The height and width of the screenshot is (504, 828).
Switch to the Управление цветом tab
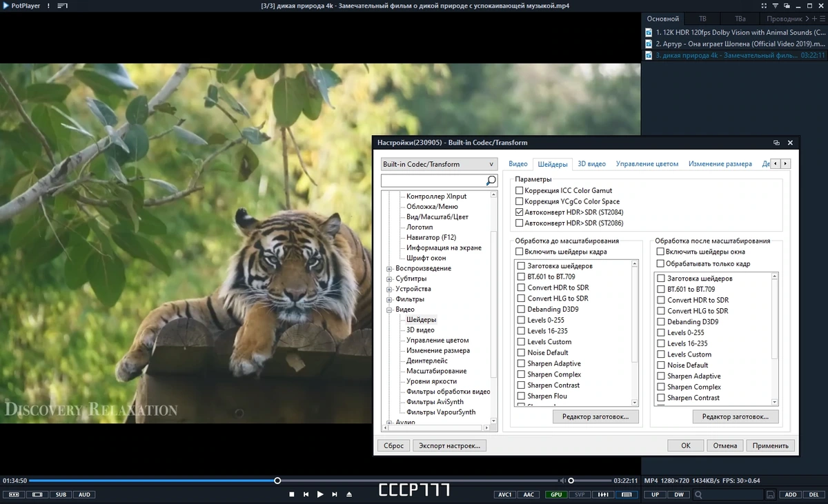click(647, 164)
